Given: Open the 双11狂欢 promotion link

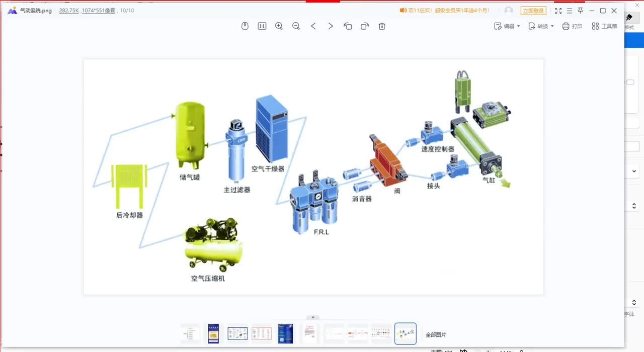Looking at the screenshot, I should coord(445,11).
